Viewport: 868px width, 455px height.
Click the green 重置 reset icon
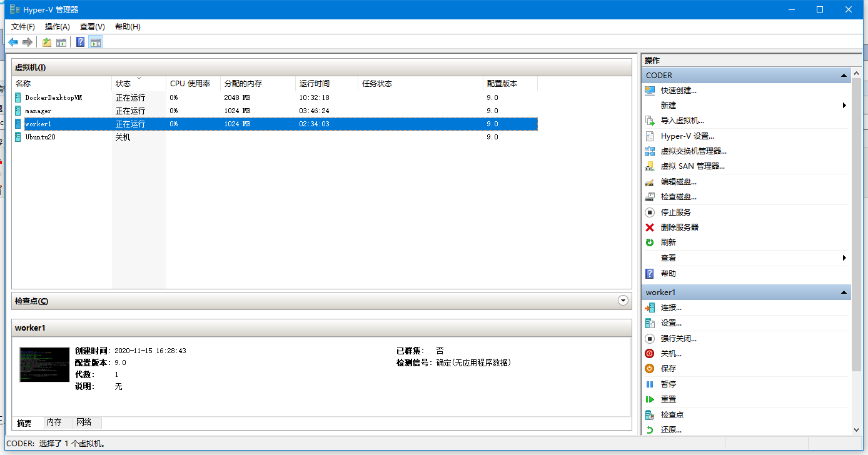click(x=650, y=399)
